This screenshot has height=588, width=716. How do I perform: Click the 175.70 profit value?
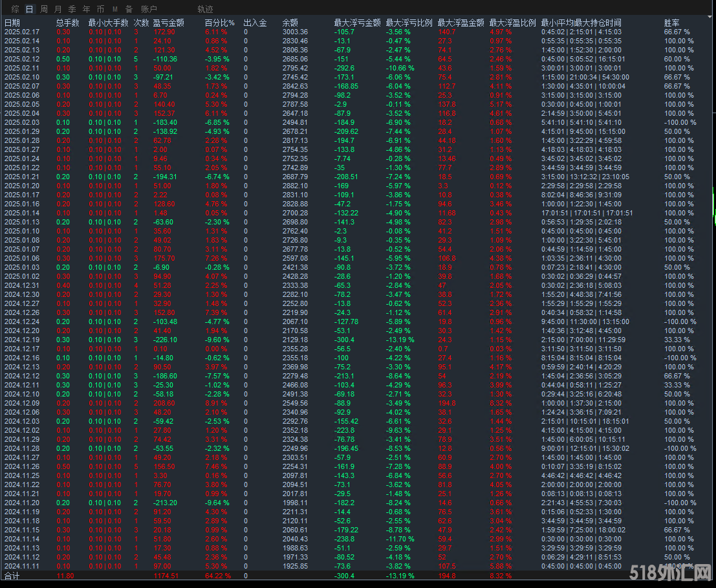[164, 258]
